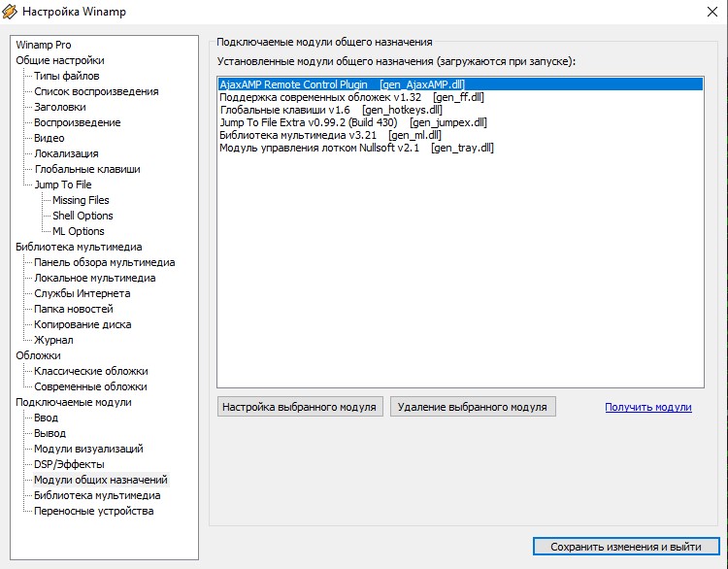Open DSP/Эффекты plugins page

click(x=69, y=464)
